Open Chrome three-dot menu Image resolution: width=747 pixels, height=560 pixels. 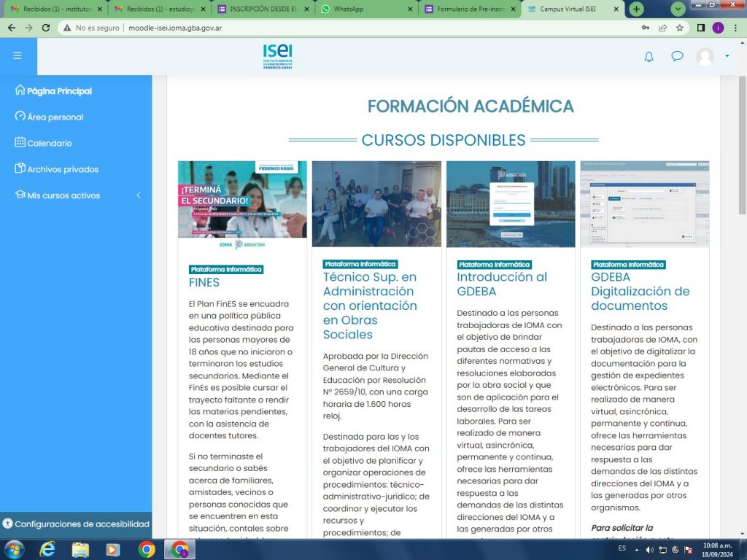click(x=735, y=28)
